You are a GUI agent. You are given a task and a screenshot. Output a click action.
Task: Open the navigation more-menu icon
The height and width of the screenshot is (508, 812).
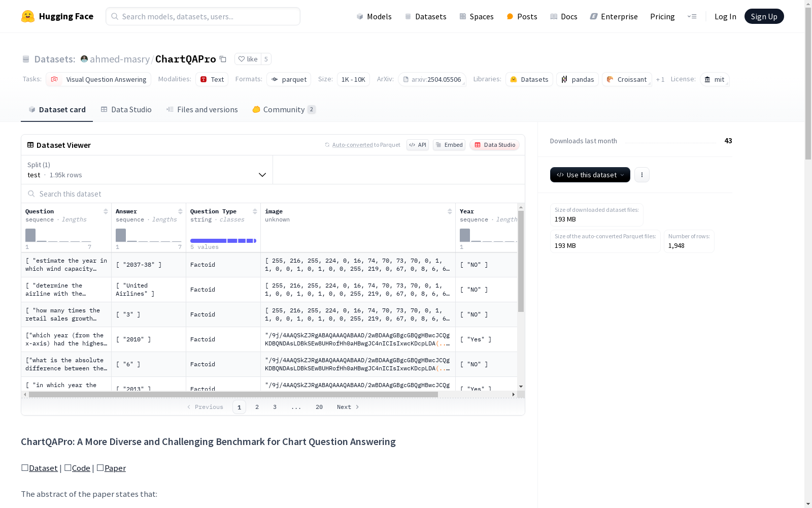(692, 16)
